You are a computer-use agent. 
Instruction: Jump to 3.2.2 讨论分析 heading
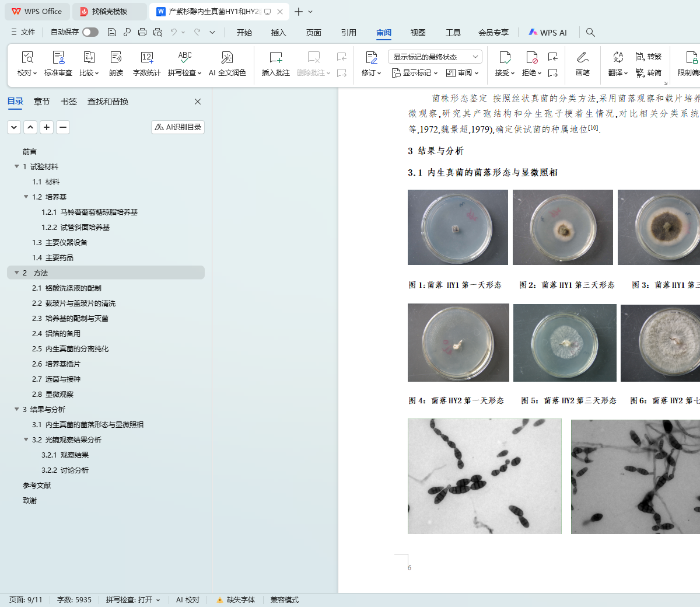pos(65,470)
